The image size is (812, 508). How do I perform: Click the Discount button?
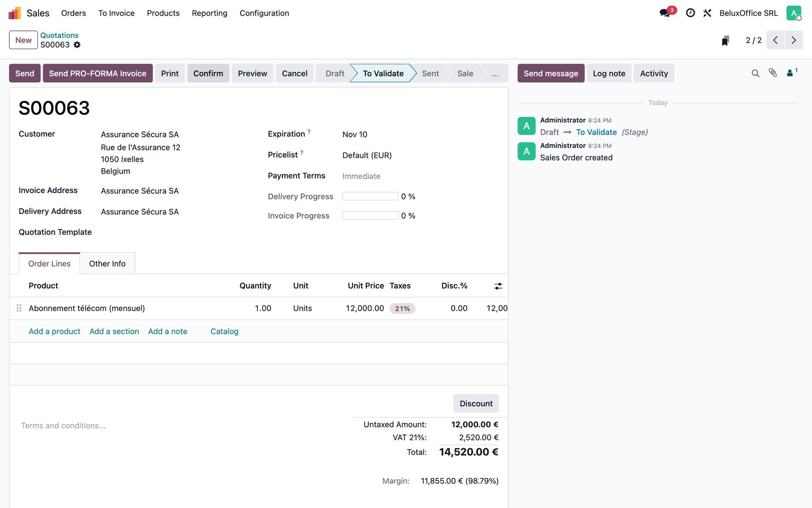(x=476, y=403)
